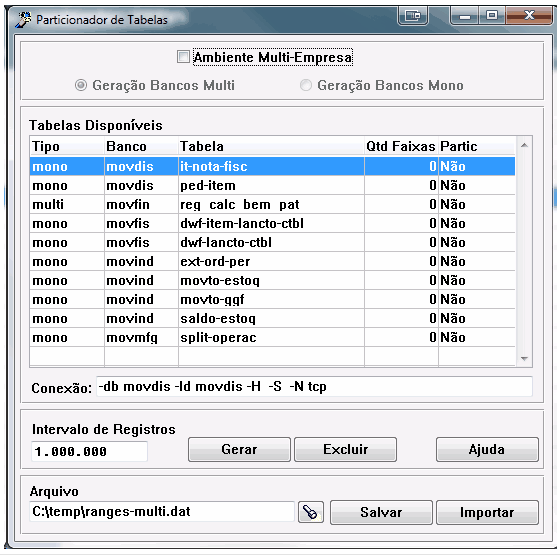Minimize the Particionador de Tabelas window
560x555 pixels.
465,16
